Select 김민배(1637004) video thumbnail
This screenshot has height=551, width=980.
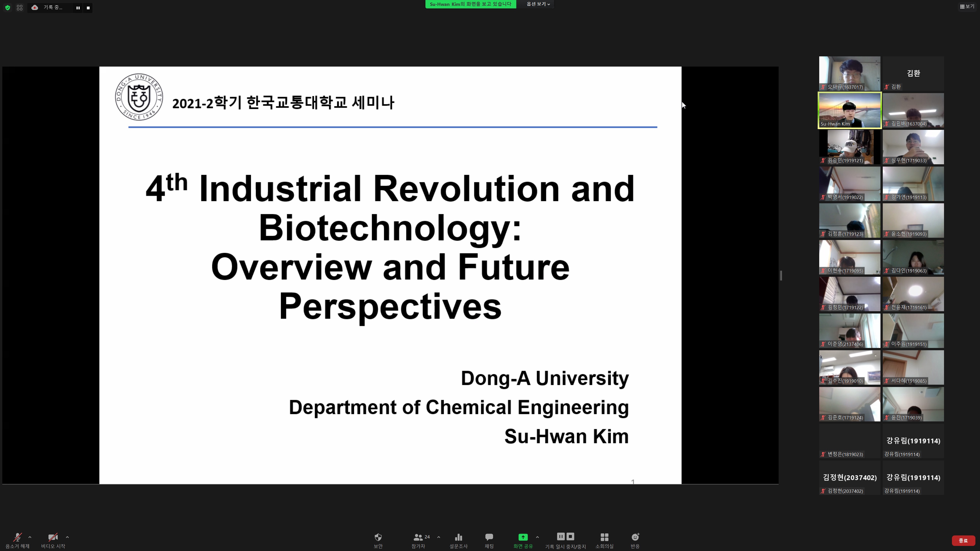[x=913, y=110]
